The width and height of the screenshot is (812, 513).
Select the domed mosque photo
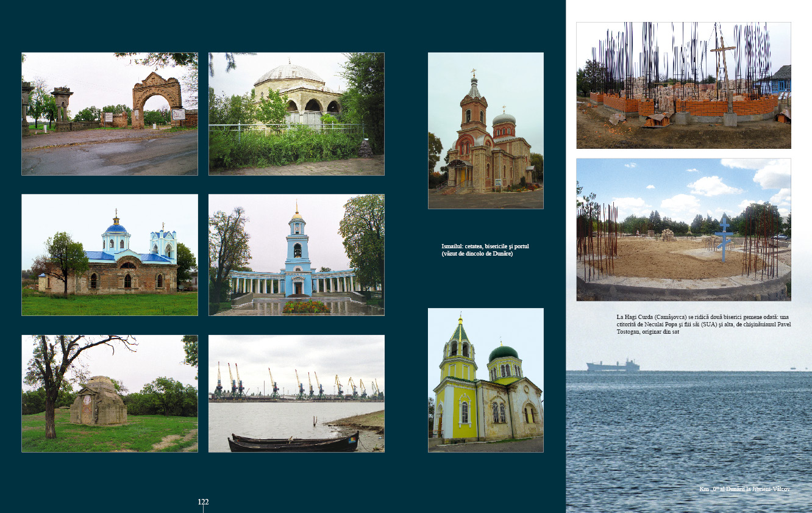pyautogui.click(x=296, y=114)
